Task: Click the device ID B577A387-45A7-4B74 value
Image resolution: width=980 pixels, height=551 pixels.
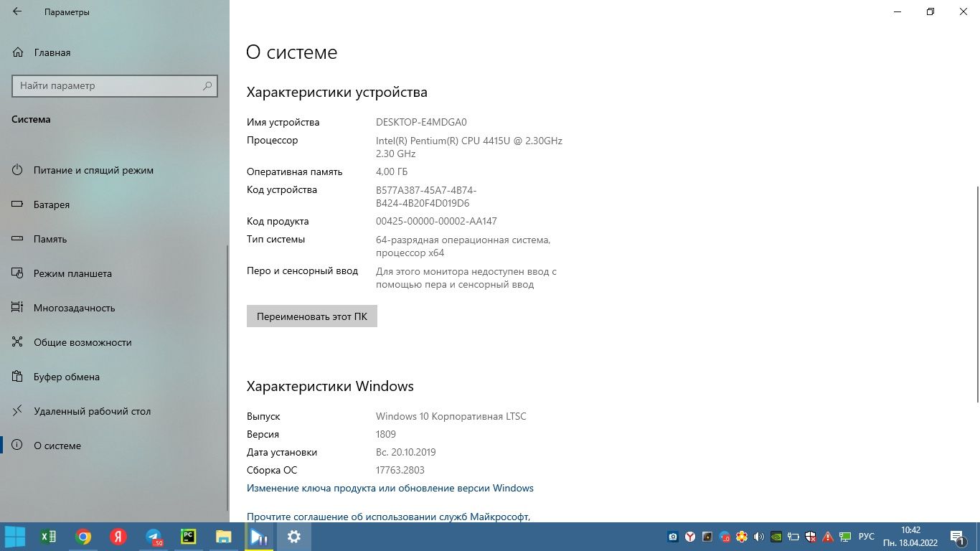Action: (x=426, y=197)
